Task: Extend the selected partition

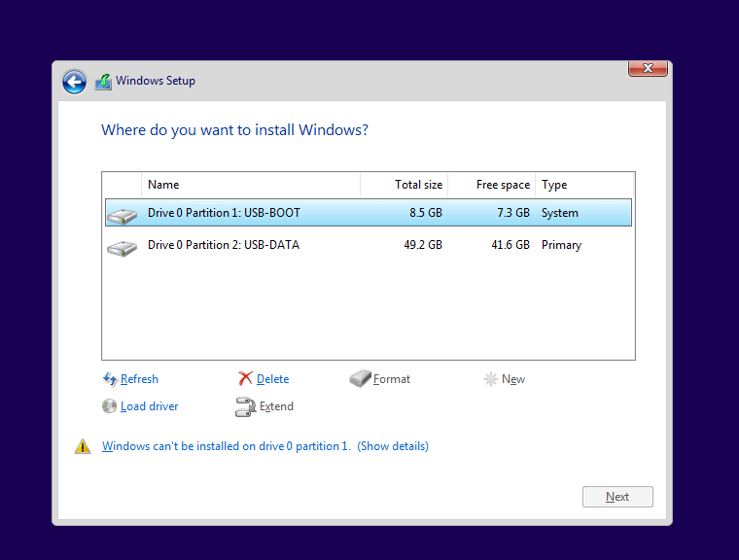Action: (276, 406)
